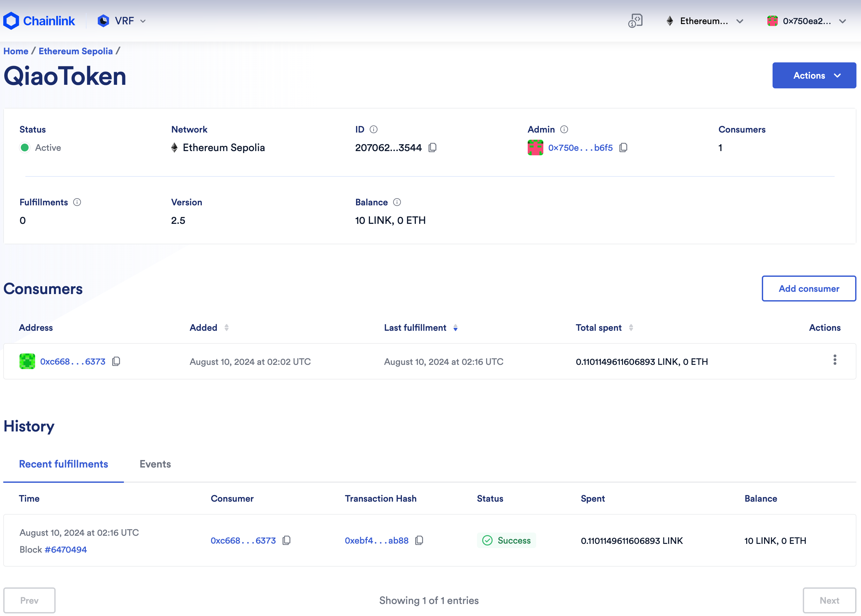Open block #6470494 link
This screenshot has height=616, width=861.
point(66,550)
